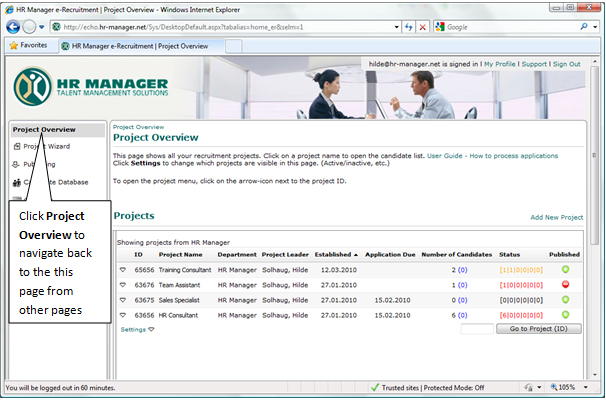The width and height of the screenshot is (606, 401).
Task: Open the Team Assistant project
Action: pyautogui.click(x=179, y=285)
